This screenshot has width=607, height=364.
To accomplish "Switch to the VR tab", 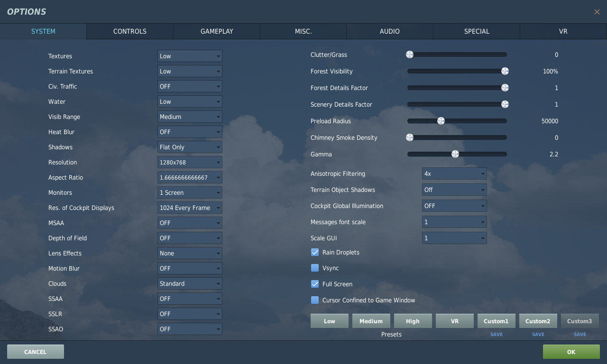I will (563, 31).
